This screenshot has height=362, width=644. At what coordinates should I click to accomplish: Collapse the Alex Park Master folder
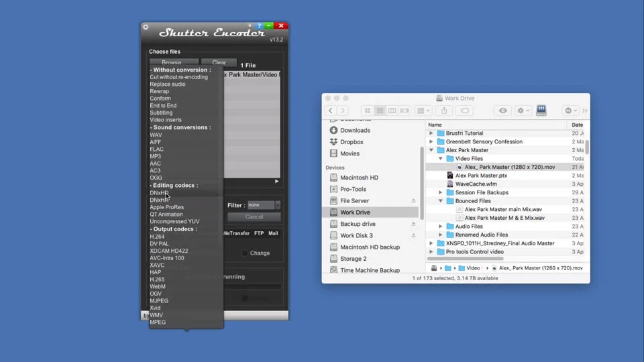[x=431, y=150]
